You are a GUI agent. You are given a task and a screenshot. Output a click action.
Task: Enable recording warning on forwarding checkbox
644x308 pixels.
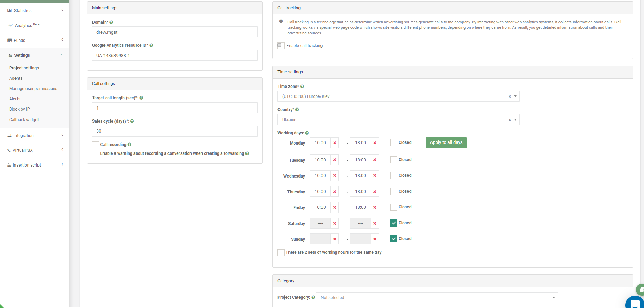96,153
